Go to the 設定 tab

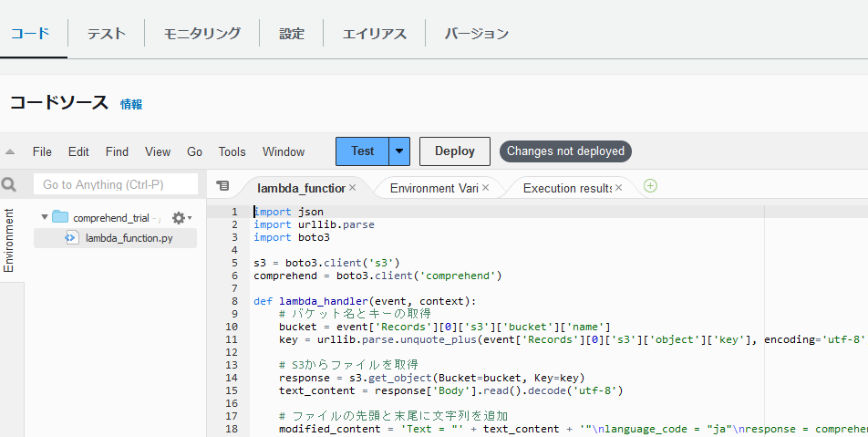click(292, 34)
